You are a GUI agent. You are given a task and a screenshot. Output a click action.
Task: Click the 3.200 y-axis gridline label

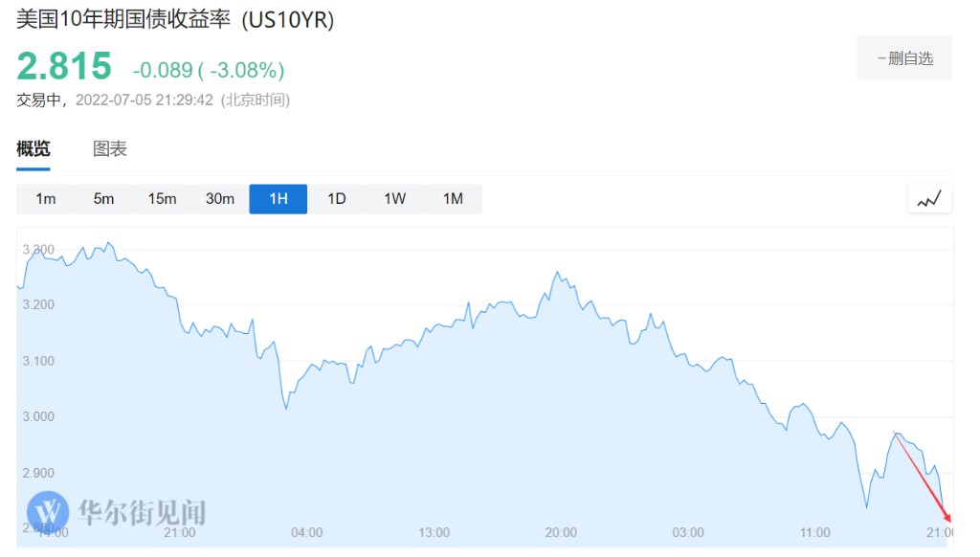(39, 305)
